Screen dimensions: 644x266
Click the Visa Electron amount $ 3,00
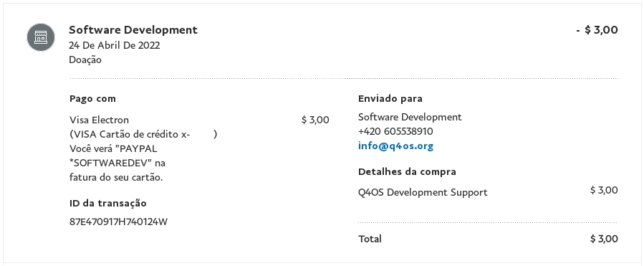coord(315,120)
